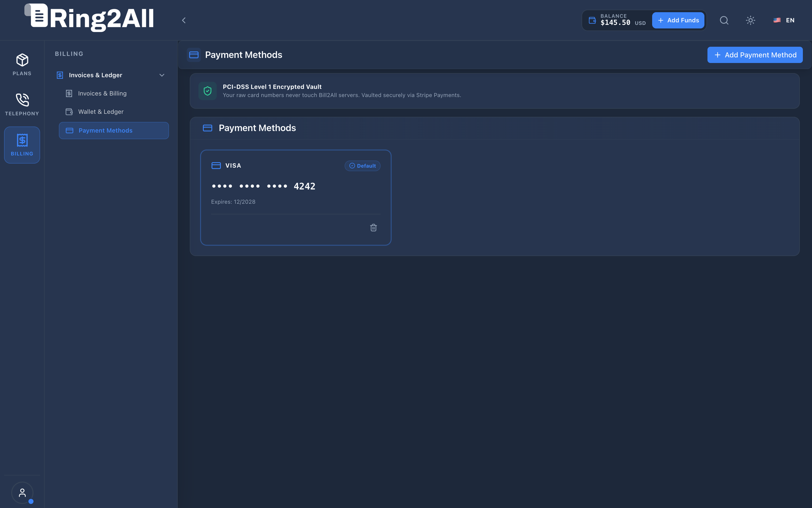
Task: Click the wallet balance icon
Action: 592,20
